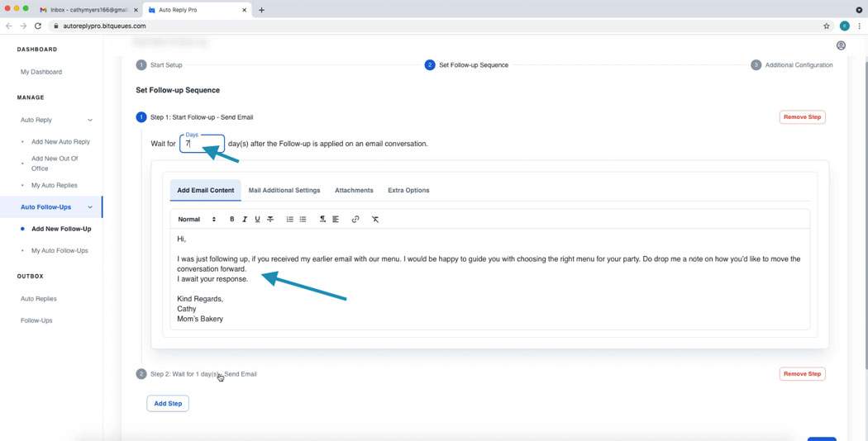Go to Start Setup wizard step

[x=160, y=64]
